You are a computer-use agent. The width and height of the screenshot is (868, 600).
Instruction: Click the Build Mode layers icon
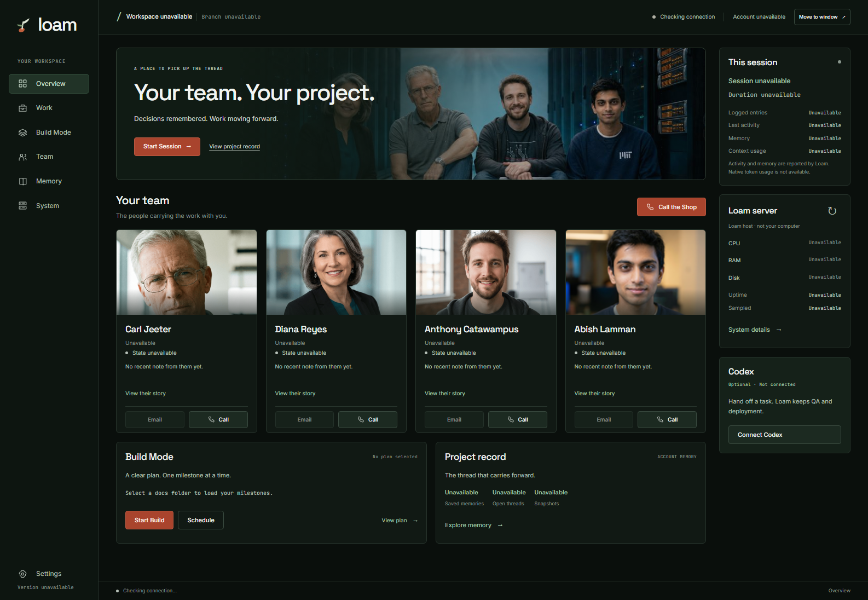(x=22, y=132)
